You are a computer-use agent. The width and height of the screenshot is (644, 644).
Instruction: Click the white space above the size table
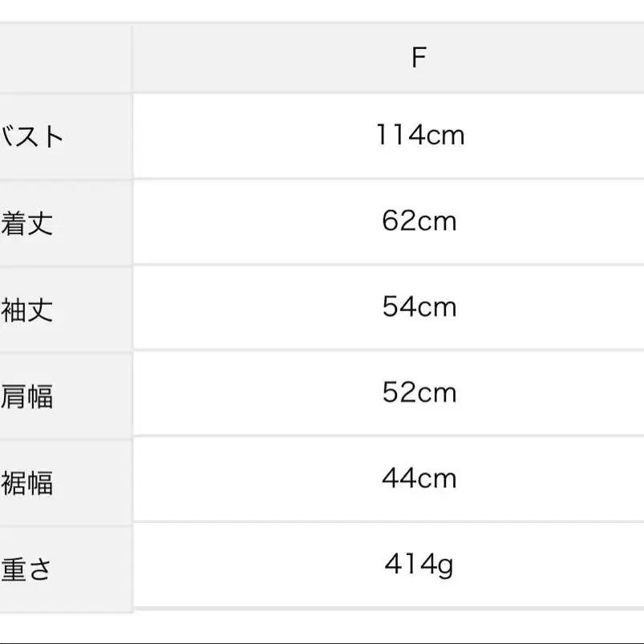321,10
